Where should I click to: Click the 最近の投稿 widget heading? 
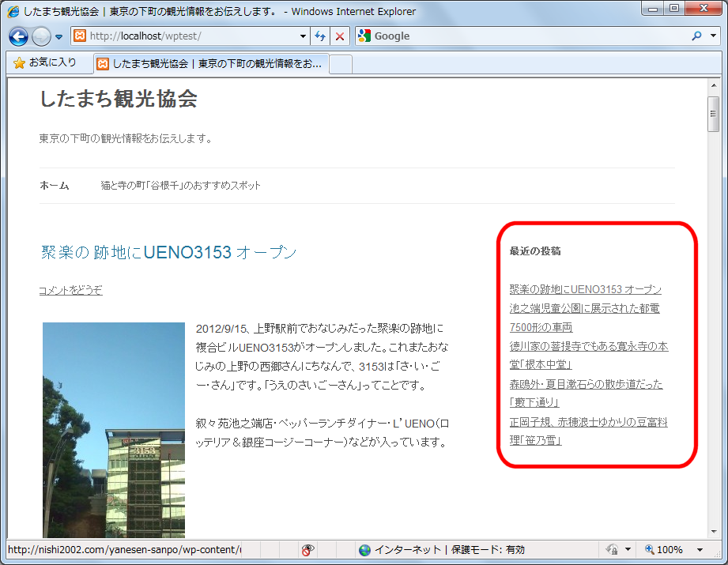point(535,251)
